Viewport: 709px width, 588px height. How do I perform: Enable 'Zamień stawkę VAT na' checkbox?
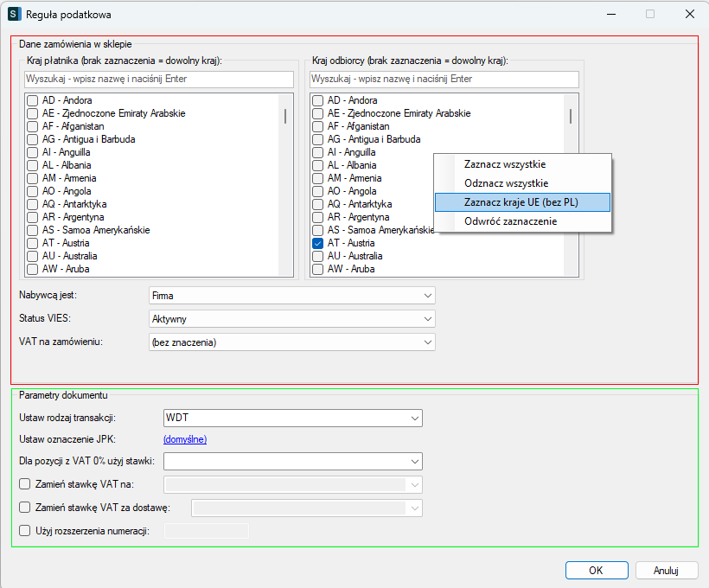tap(24, 484)
